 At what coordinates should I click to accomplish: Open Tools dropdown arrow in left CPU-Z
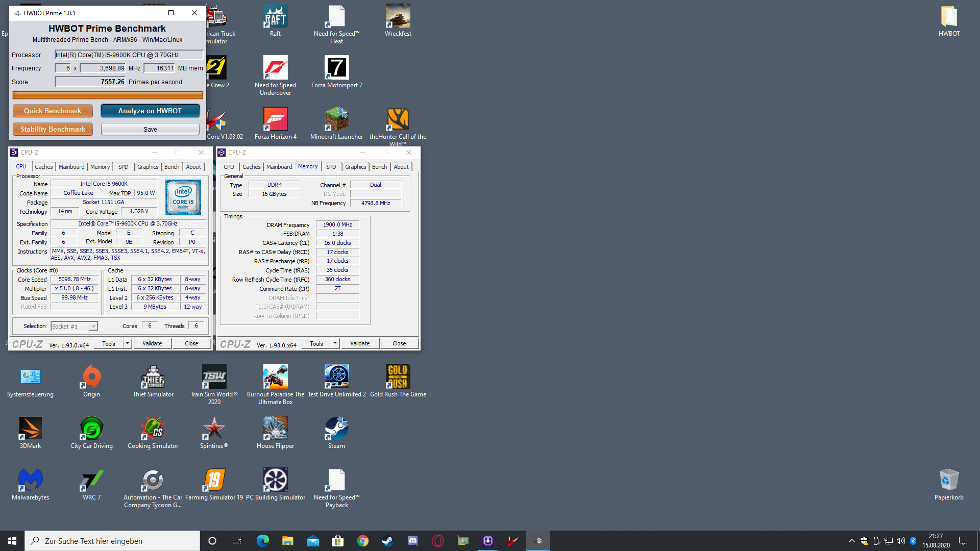point(127,343)
